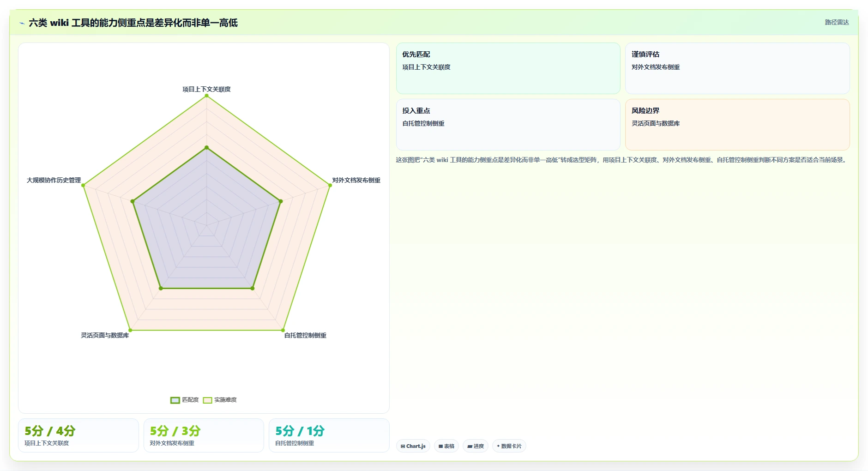
Task: Select inner 匹配度 point on 自托管控制侧重 axis
Action: click(x=252, y=288)
